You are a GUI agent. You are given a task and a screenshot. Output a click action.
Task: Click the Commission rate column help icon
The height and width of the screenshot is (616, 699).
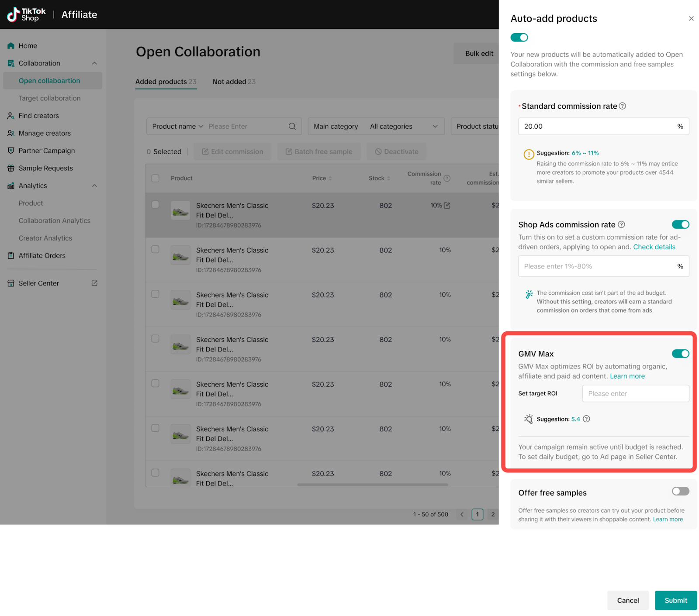447,178
